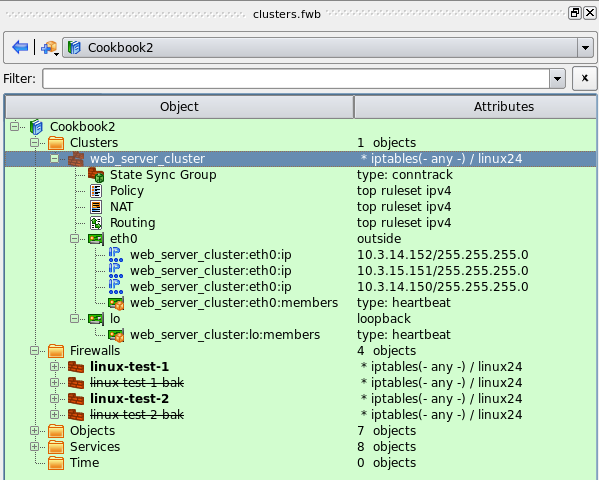Click the Attributes column header
The height and width of the screenshot is (480, 599).
coord(475,107)
